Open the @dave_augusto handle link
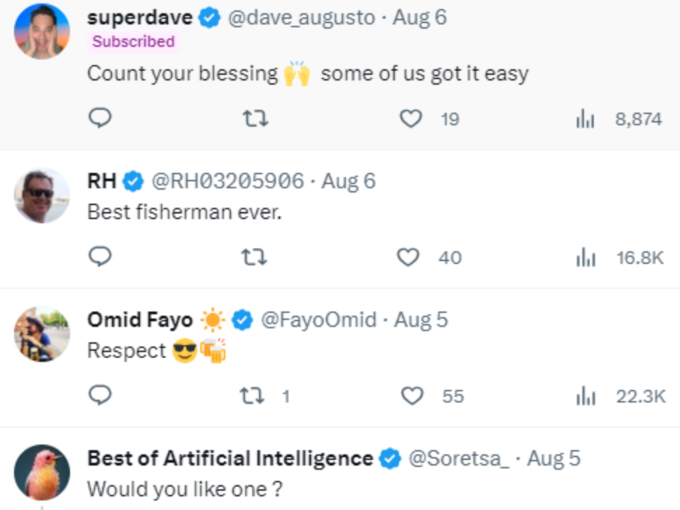 coord(301,18)
